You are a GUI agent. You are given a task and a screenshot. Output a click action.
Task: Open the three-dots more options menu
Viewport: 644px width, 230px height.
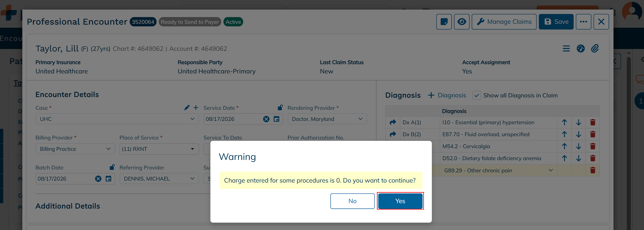pos(583,22)
